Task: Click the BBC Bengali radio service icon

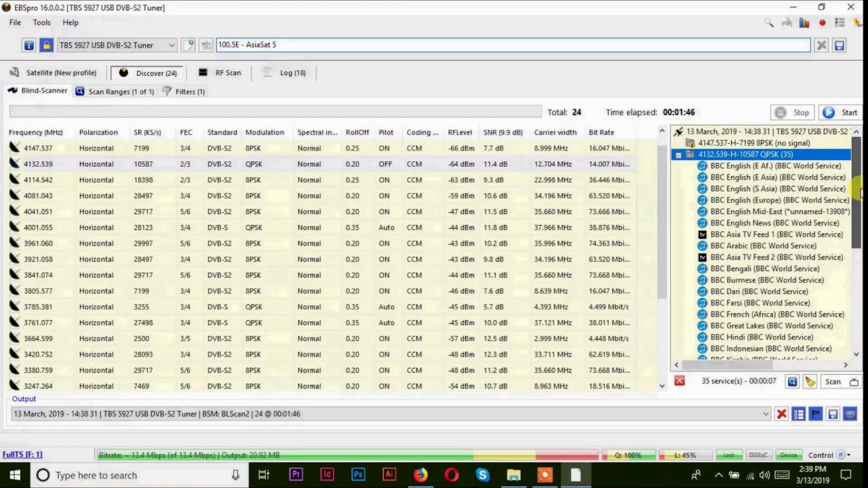Action: tap(703, 269)
